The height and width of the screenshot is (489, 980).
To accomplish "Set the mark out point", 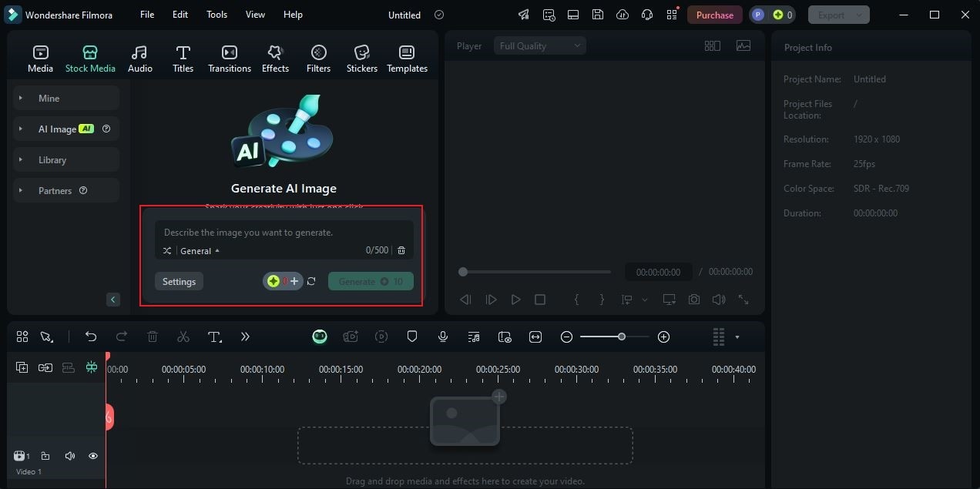I will pos(602,300).
